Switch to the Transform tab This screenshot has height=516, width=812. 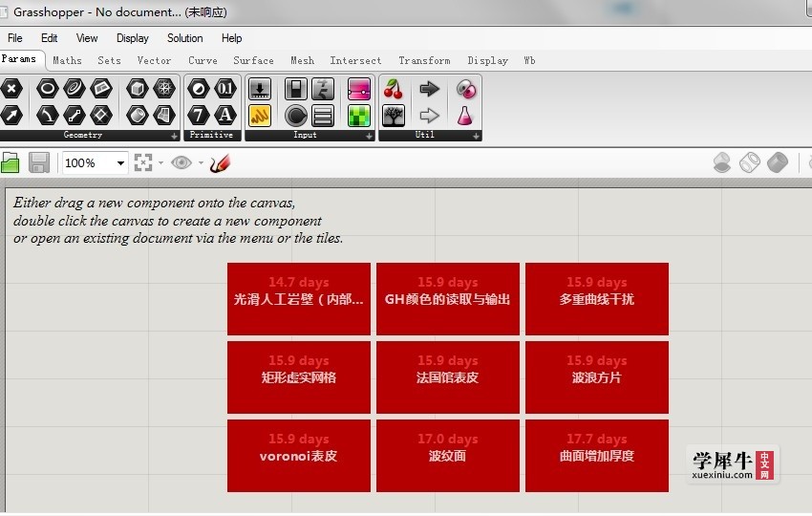click(424, 60)
